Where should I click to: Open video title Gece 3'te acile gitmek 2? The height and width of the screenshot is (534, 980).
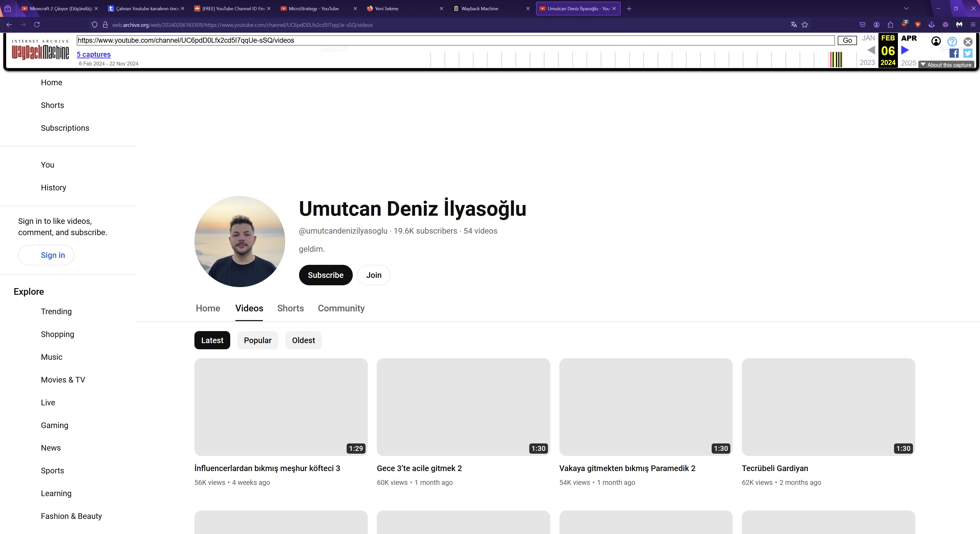pyautogui.click(x=419, y=468)
